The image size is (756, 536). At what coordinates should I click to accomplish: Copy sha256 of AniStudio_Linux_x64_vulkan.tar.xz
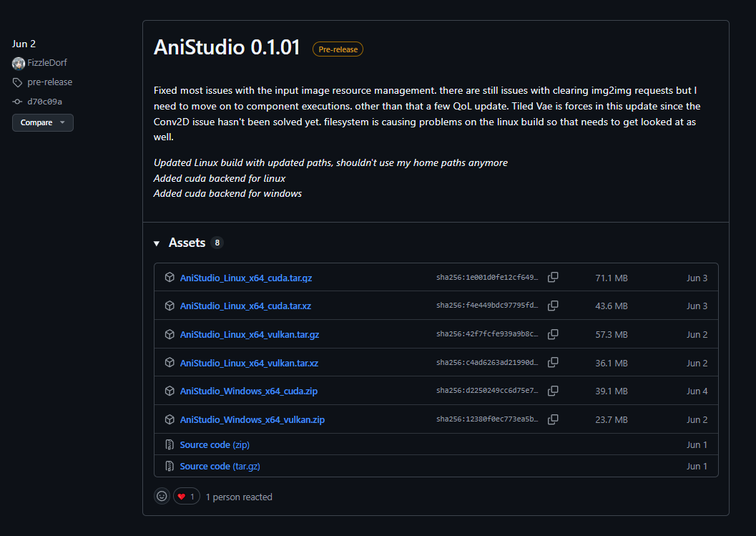pos(553,362)
